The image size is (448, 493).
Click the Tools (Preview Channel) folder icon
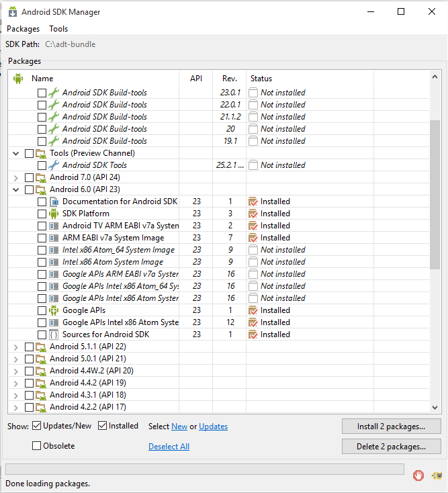41,153
